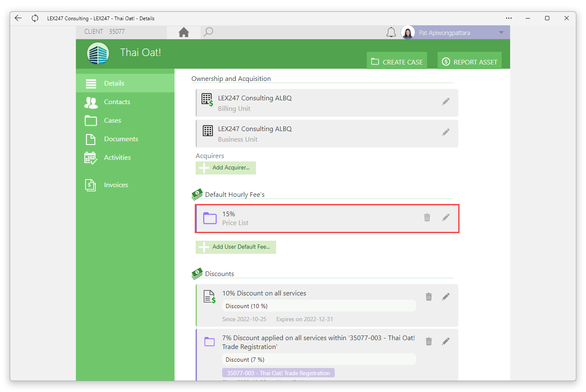Screen dimensions: 586x392
Task: Open search with magnifier icon
Action: [x=208, y=32]
